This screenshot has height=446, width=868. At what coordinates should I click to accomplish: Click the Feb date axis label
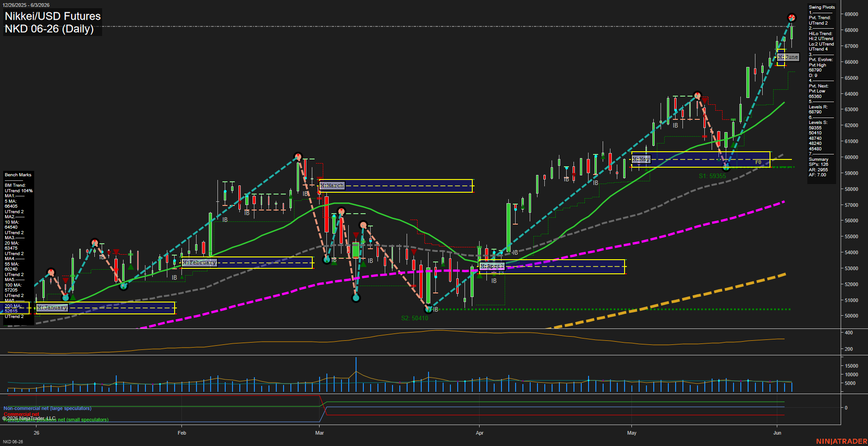pyautogui.click(x=182, y=433)
